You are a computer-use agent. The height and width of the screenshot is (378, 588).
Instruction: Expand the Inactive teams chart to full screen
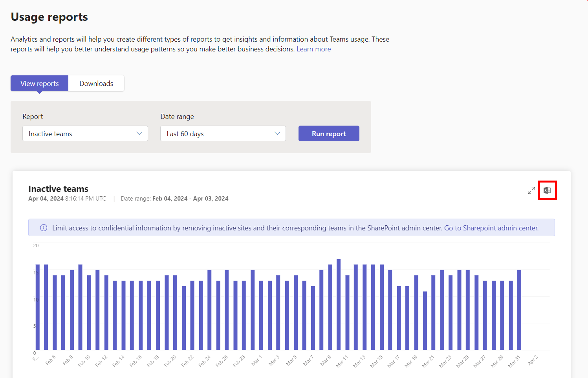531,190
